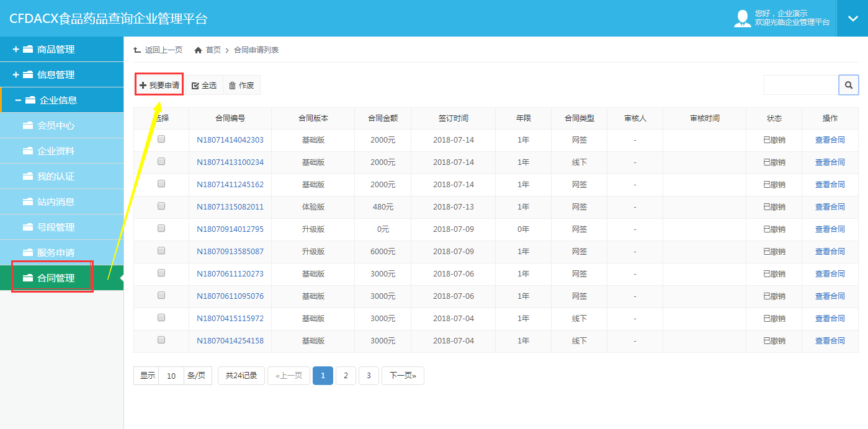Check the box for contract N18071411245162
The height and width of the screenshot is (429, 868).
pos(161,184)
